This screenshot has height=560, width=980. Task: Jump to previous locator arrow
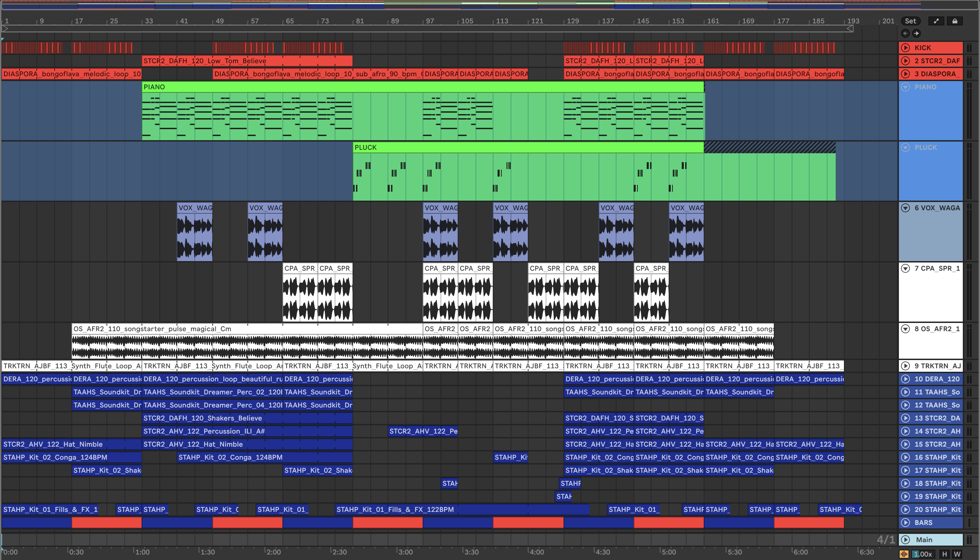tap(905, 33)
